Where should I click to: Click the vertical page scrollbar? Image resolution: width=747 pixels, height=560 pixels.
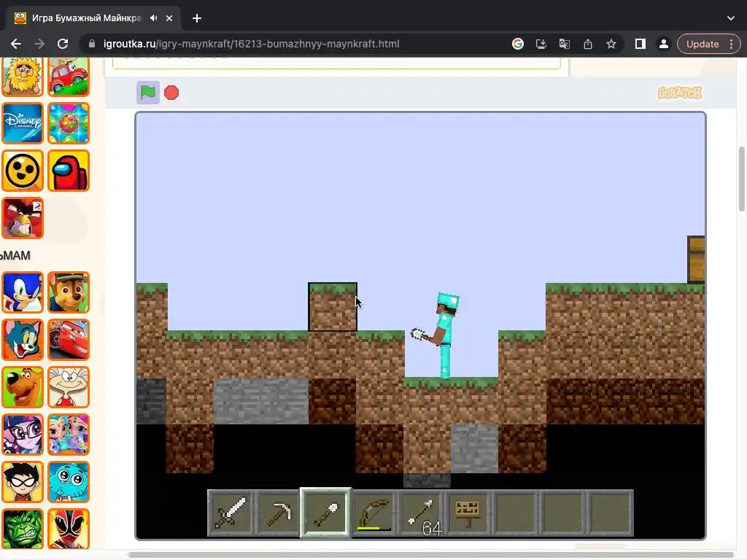pos(742,179)
